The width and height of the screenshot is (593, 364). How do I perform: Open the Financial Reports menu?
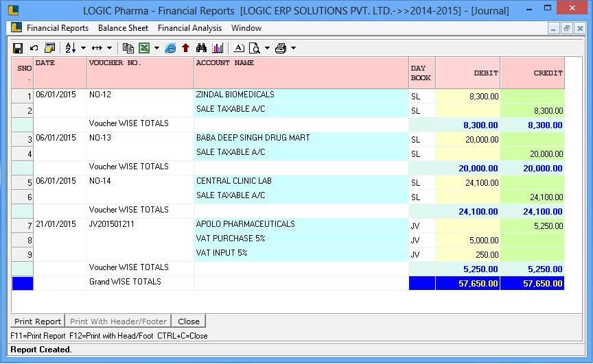(x=58, y=28)
